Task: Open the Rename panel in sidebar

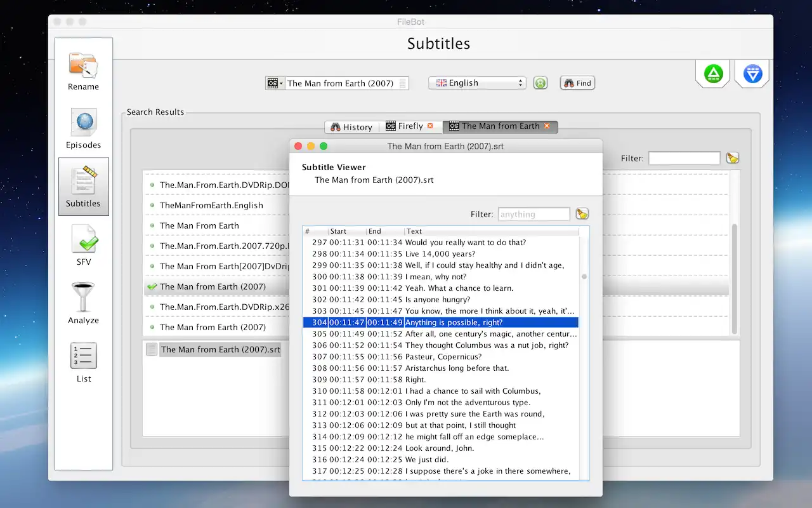Action: [83, 72]
